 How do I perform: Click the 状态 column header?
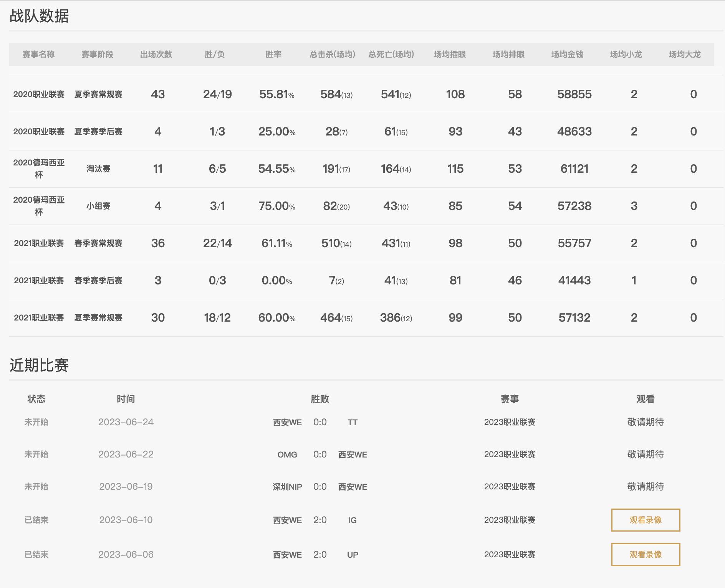pos(36,399)
